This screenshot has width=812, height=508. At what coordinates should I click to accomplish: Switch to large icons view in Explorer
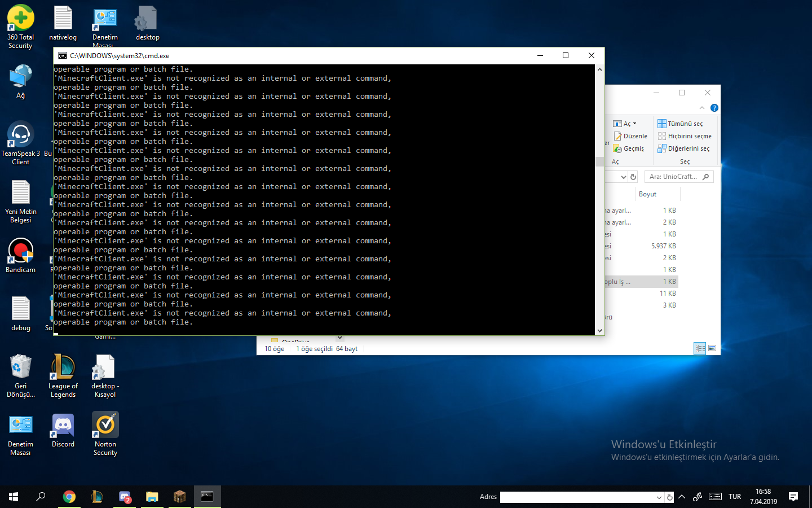click(712, 348)
